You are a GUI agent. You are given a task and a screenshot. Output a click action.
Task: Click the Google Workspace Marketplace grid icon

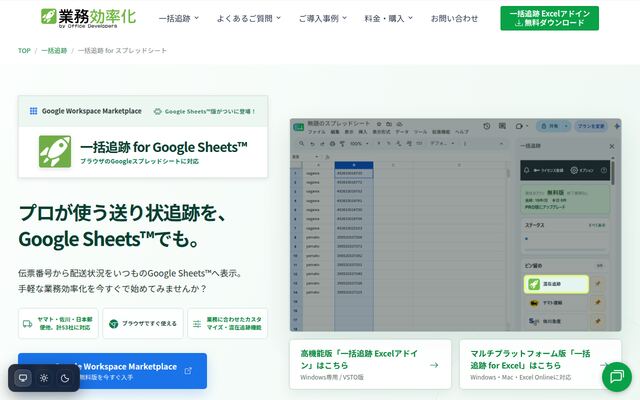tap(33, 111)
